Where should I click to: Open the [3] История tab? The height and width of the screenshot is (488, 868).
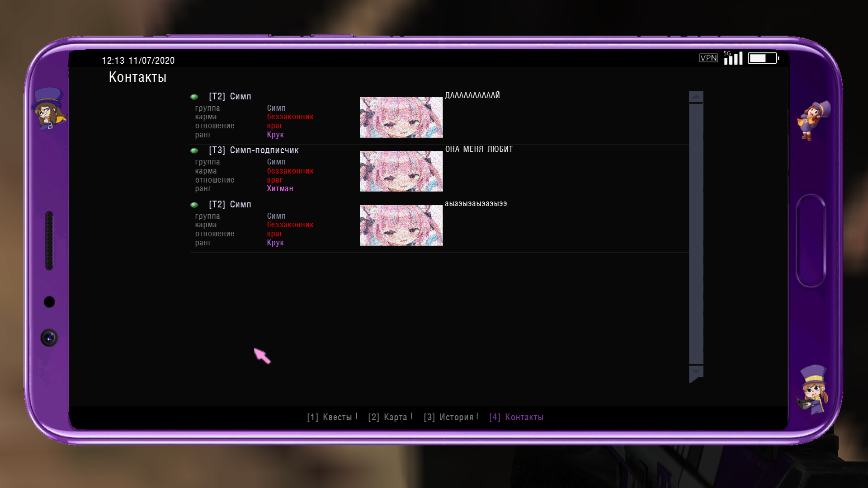448,417
